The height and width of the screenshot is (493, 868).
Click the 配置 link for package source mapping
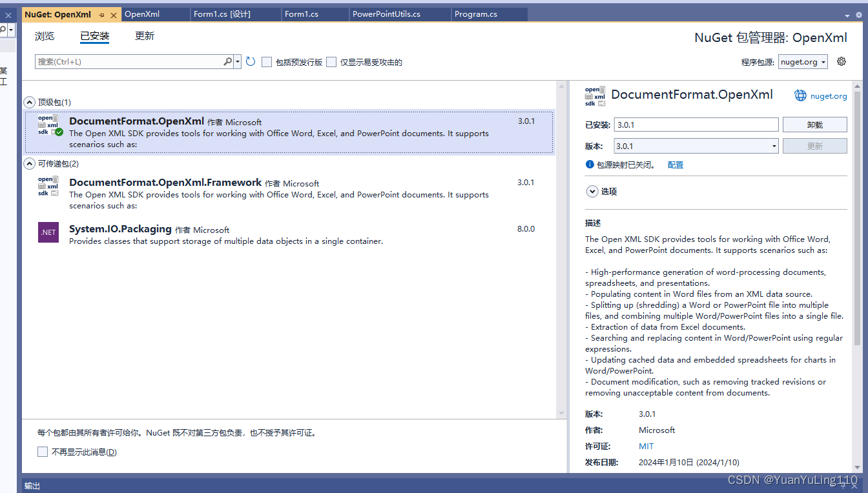(x=675, y=165)
